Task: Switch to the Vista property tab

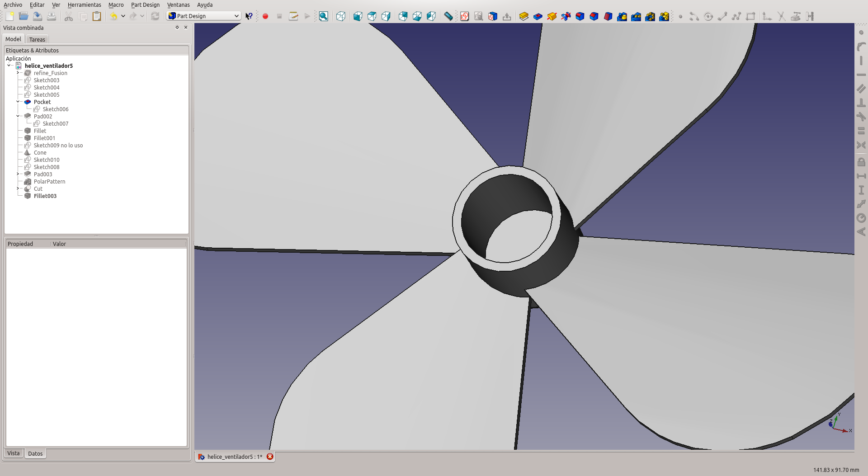Action: tap(14, 453)
